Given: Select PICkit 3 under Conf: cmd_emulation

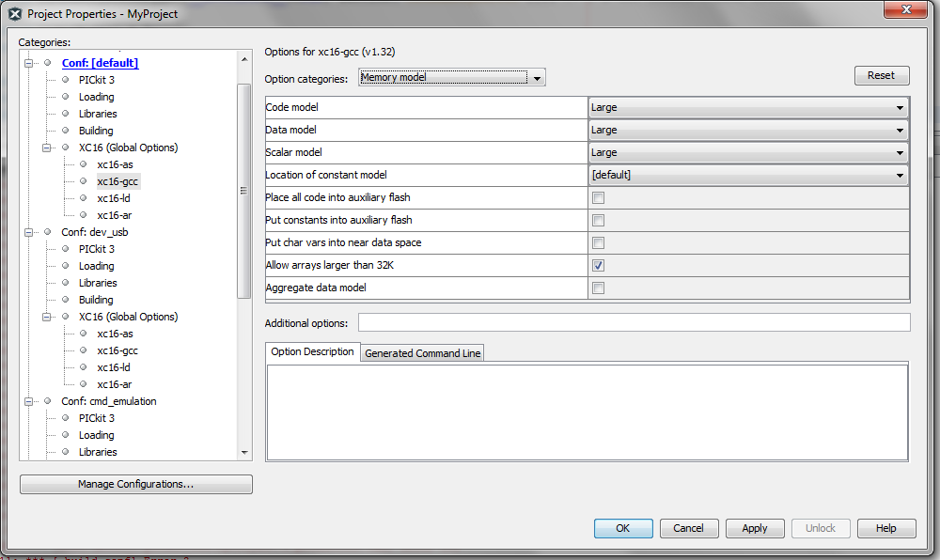Looking at the screenshot, I should (x=97, y=418).
